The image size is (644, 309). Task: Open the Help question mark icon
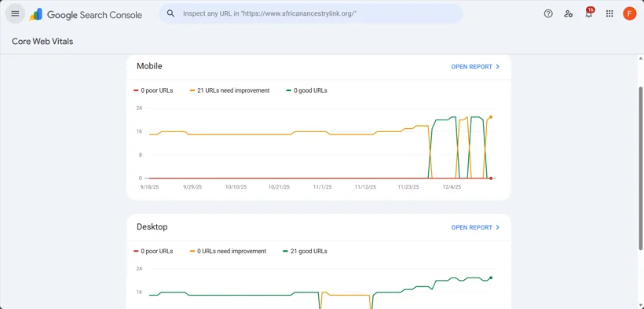click(x=548, y=13)
